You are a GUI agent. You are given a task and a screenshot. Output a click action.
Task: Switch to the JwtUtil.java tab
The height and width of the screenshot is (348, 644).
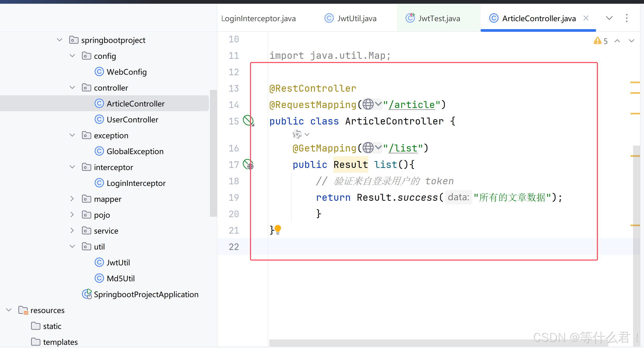click(356, 18)
